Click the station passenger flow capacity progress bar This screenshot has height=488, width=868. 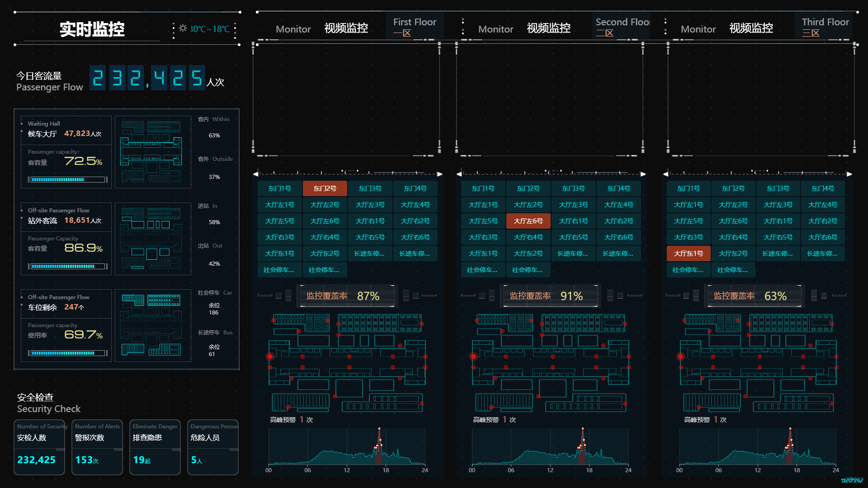click(x=68, y=267)
